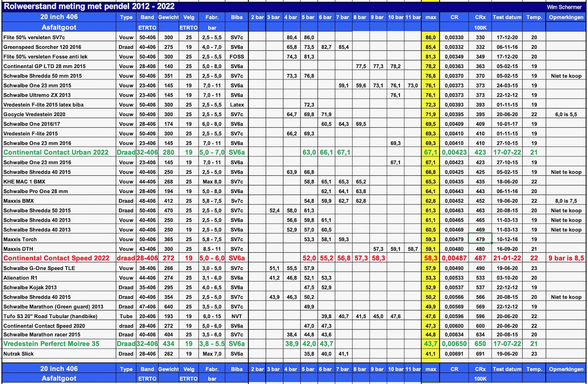Select the top 'CRx' header cell
This screenshot has width=588, height=384.
pos(480,17)
